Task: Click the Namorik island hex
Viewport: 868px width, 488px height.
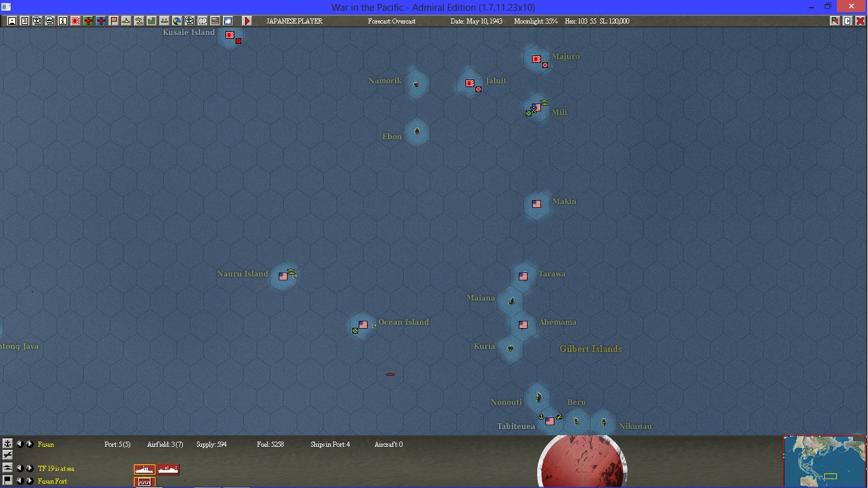Action: (x=417, y=85)
